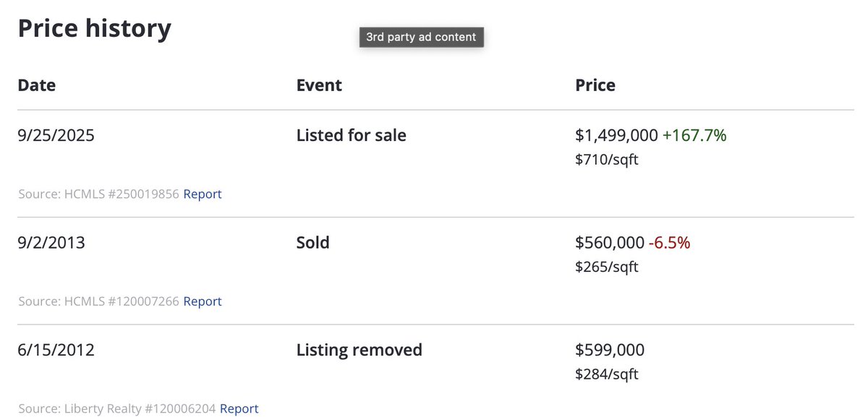Click the $560,000 sold price
868x417 pixels.
[x=610, y=243]
